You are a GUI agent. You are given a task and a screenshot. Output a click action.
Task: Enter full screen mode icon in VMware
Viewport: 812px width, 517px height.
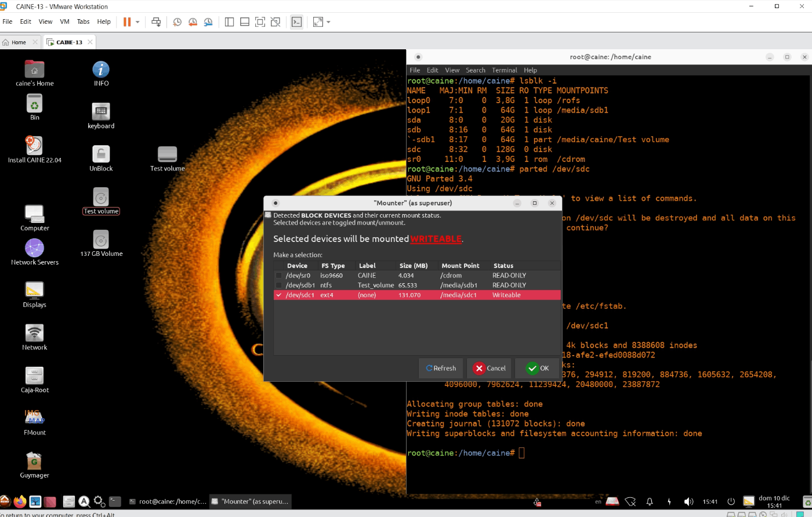(260, 22)
